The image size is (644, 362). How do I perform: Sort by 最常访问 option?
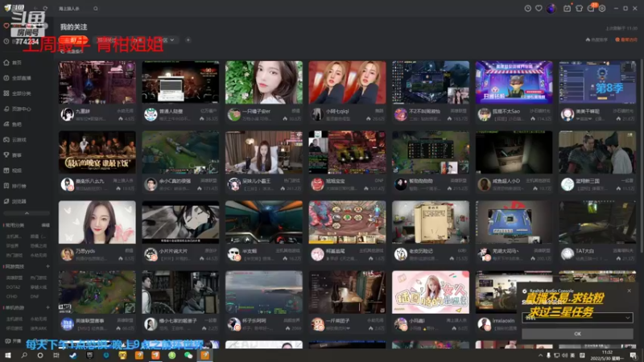(626, 39)
